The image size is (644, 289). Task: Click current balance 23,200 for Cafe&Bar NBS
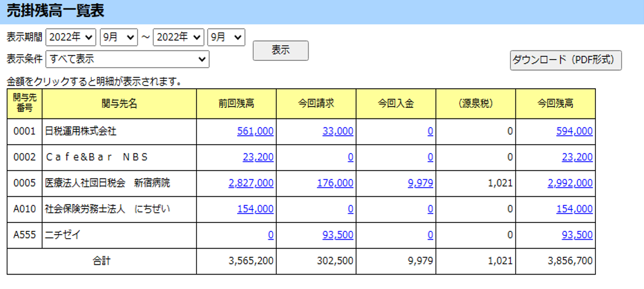[577, 158]
